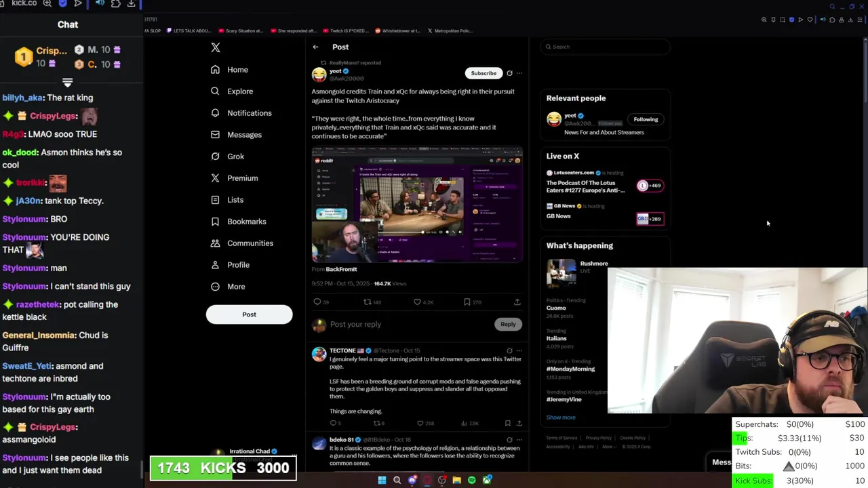Open the Xbox app from taskbar

(x=487, y=480)
